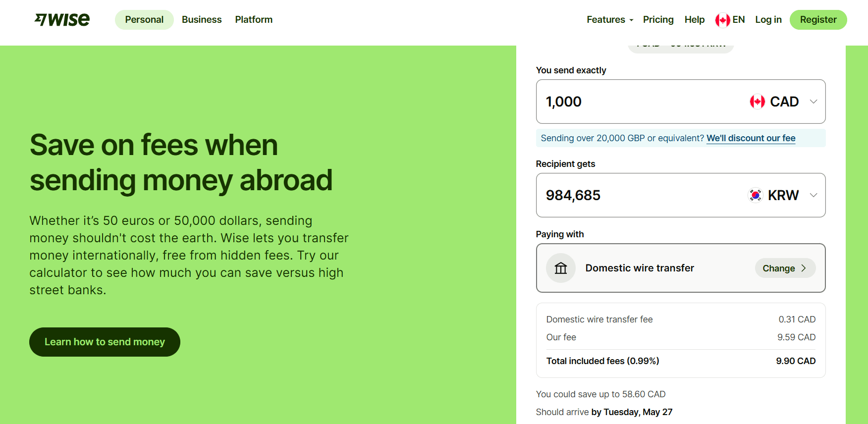This screenshot has height=424, width=868.
Task: Expand the KRW currency selector chevron
Action: point(814,195)
